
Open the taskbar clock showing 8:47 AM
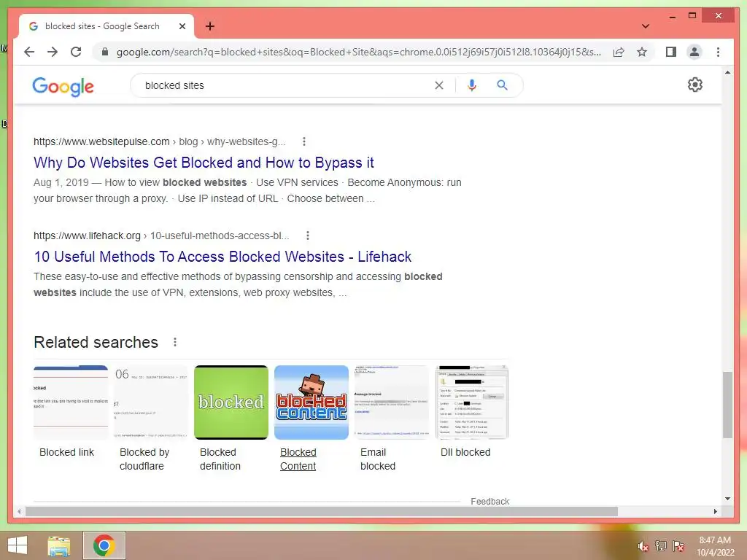pos(715,546)
